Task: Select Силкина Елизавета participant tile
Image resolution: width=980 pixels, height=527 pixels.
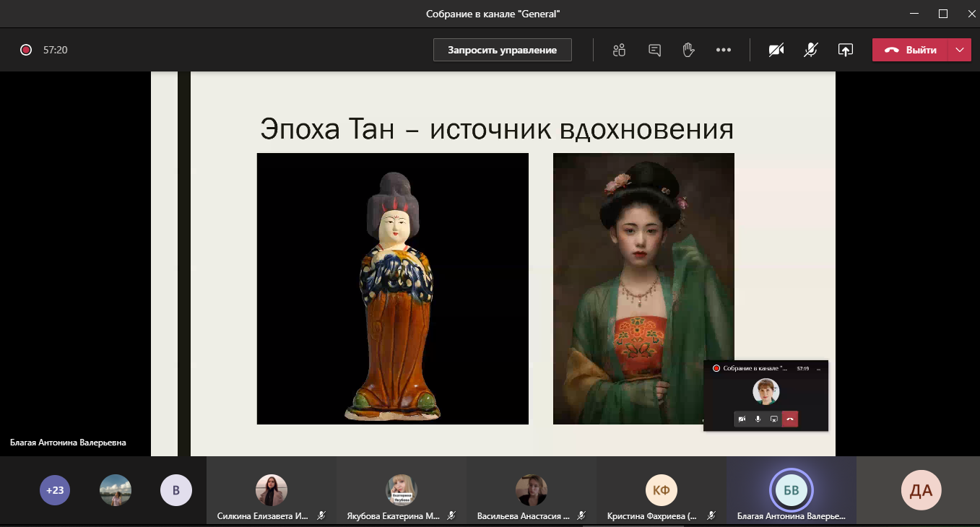Action: [272, 491]
